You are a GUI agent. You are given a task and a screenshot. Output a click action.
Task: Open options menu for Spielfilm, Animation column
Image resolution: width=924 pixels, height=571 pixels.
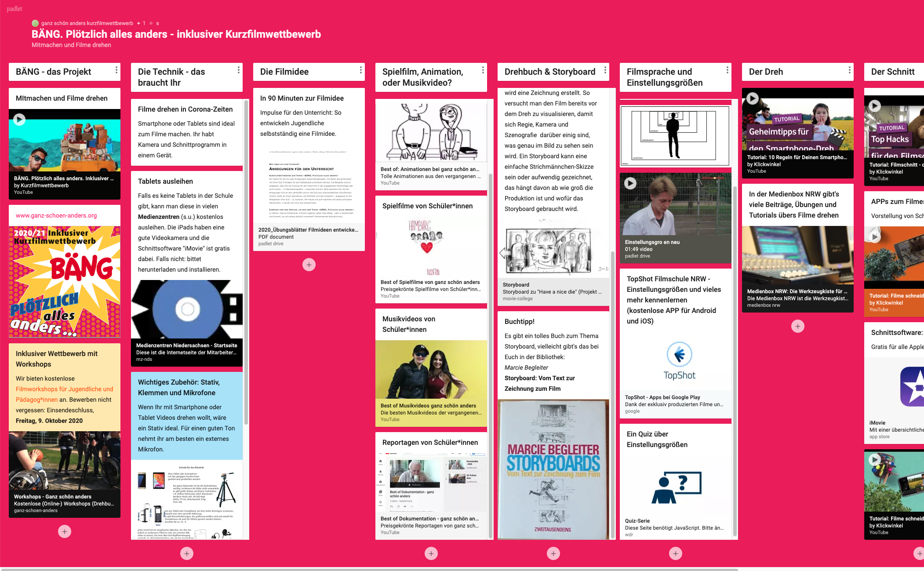coord(483,70)
